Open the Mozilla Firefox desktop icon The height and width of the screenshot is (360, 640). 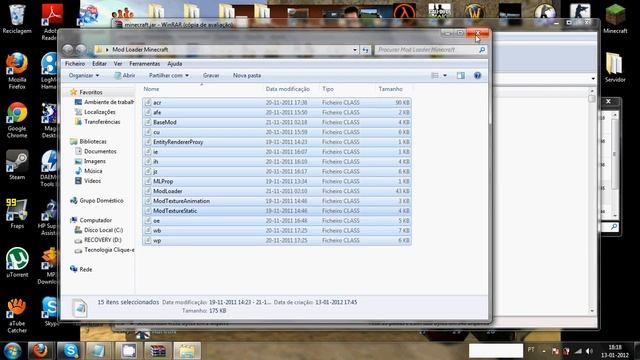[x=17, y=71]
